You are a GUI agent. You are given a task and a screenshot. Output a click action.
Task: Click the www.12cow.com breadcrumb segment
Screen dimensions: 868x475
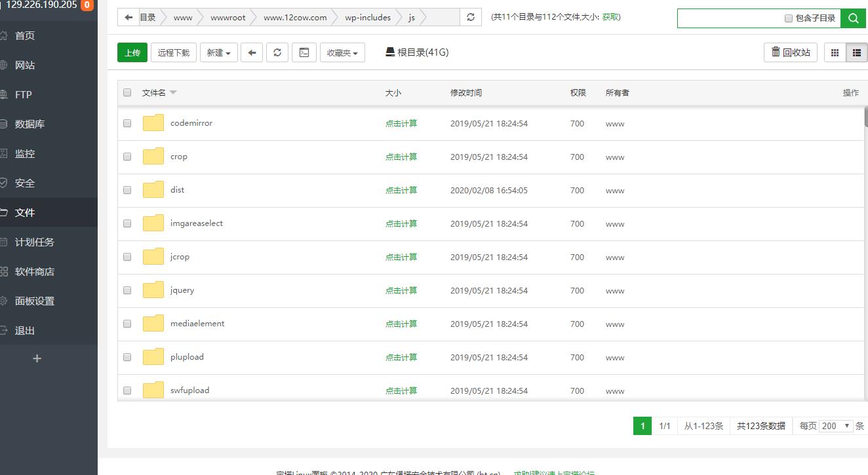[x=295, y=18]
